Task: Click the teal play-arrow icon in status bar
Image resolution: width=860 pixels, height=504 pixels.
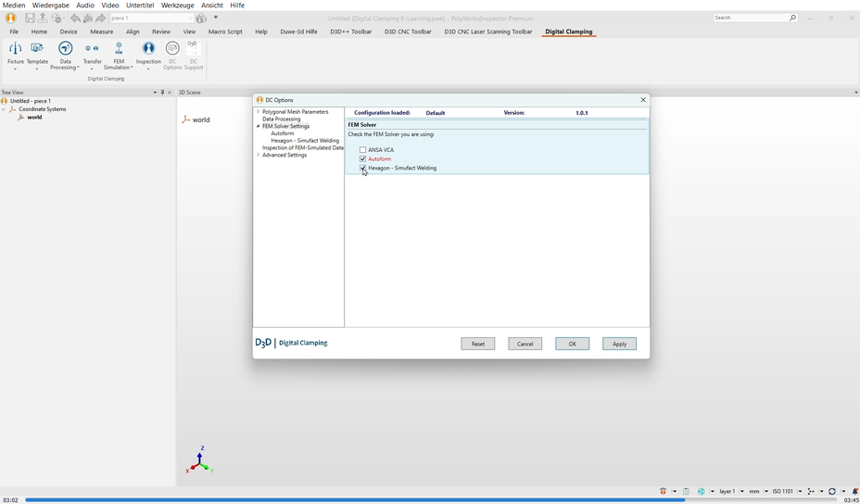Action: pos(701,491)
